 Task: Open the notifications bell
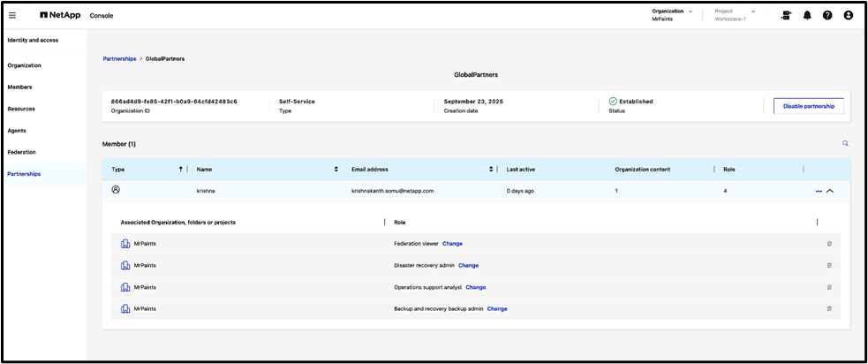(807, 16)
